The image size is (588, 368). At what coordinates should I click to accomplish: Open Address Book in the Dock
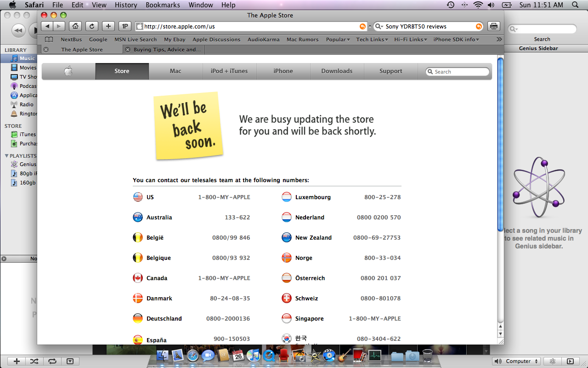(223, 356)
